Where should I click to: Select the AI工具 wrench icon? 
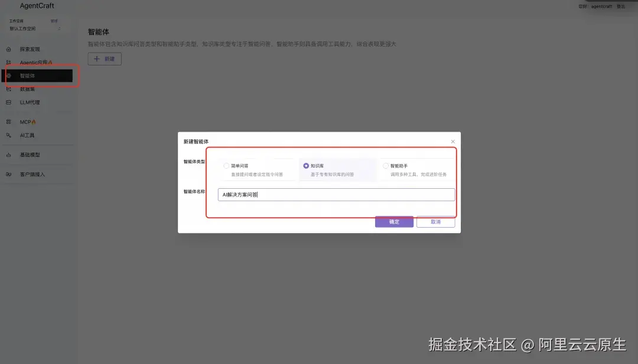click(7, 135)
